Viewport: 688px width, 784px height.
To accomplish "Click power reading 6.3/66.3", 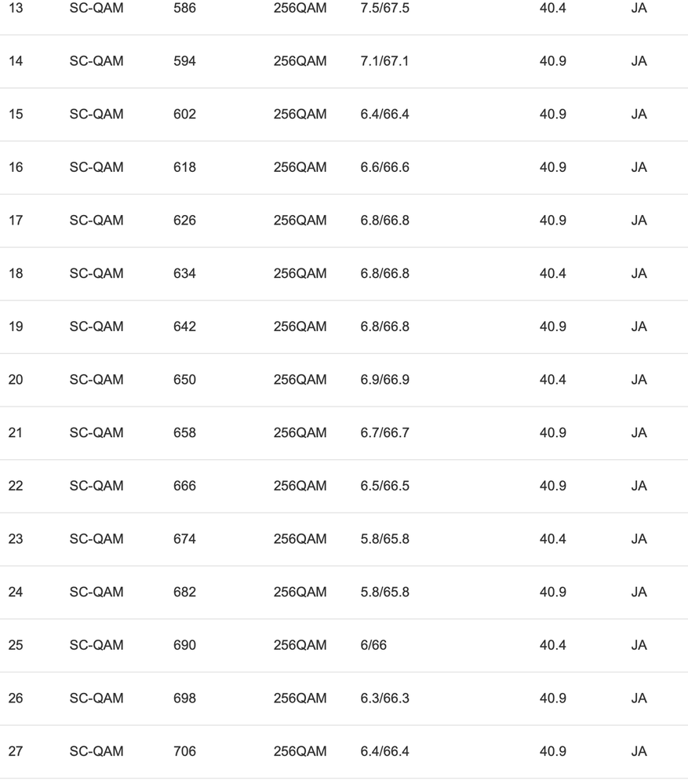I will [384, 698].
